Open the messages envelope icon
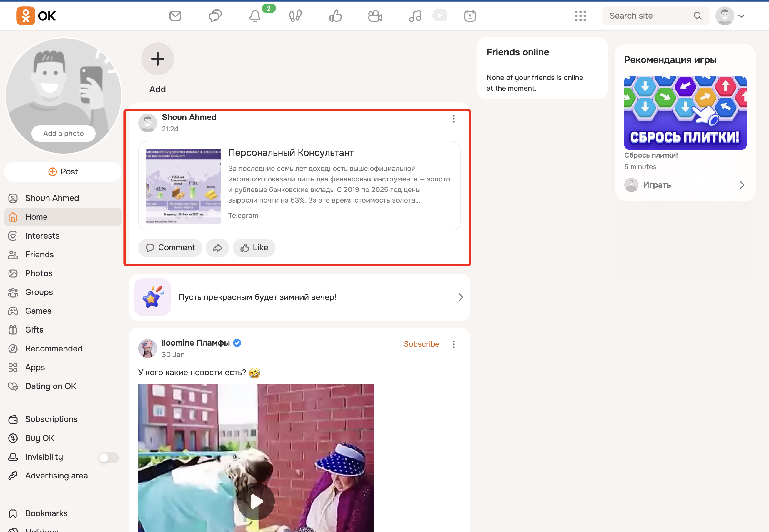The width and height of the screenshot is (769, 532). pos(175,16)
